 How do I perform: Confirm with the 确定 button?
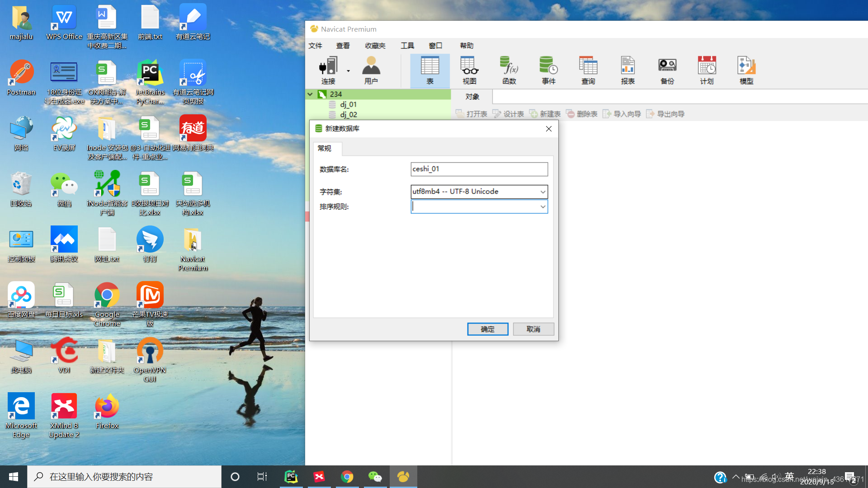click(x=487, y=329)
